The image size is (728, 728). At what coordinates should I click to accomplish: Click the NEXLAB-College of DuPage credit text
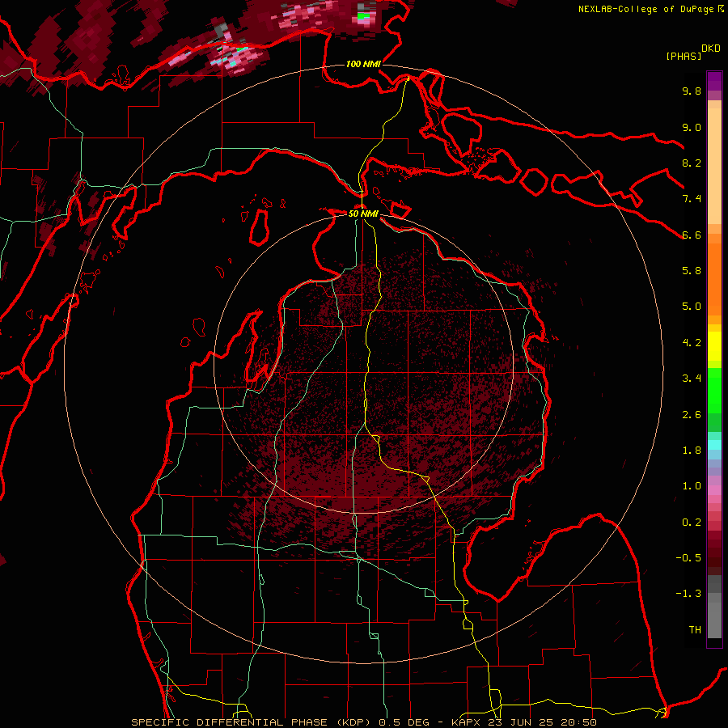(645, 9)
